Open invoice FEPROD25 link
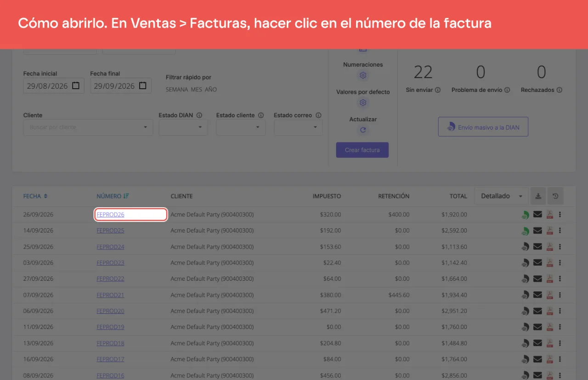 point(110,231)
